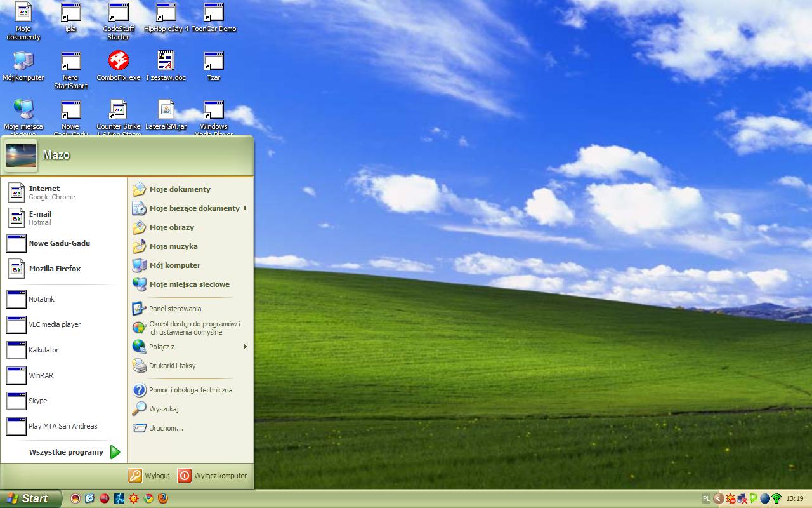Show hidden tray icons with the arrow
The image size is (812, 508).
tap(718, 498)
